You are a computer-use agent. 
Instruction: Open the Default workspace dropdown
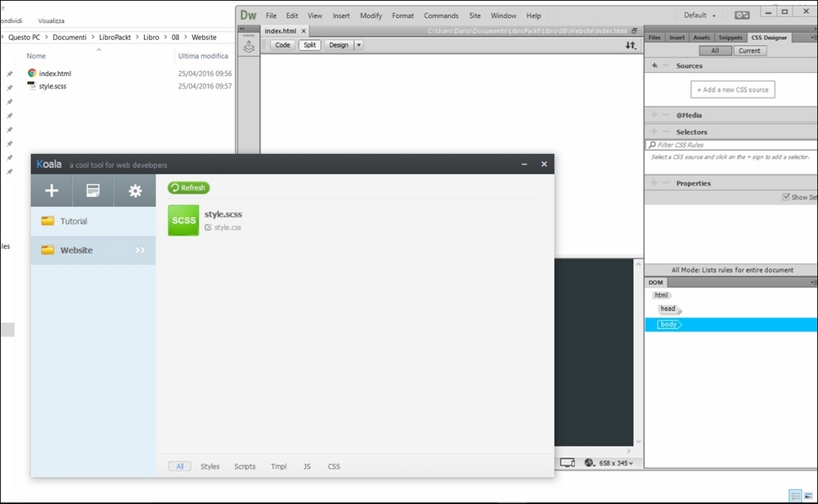(x=700, y=15)
